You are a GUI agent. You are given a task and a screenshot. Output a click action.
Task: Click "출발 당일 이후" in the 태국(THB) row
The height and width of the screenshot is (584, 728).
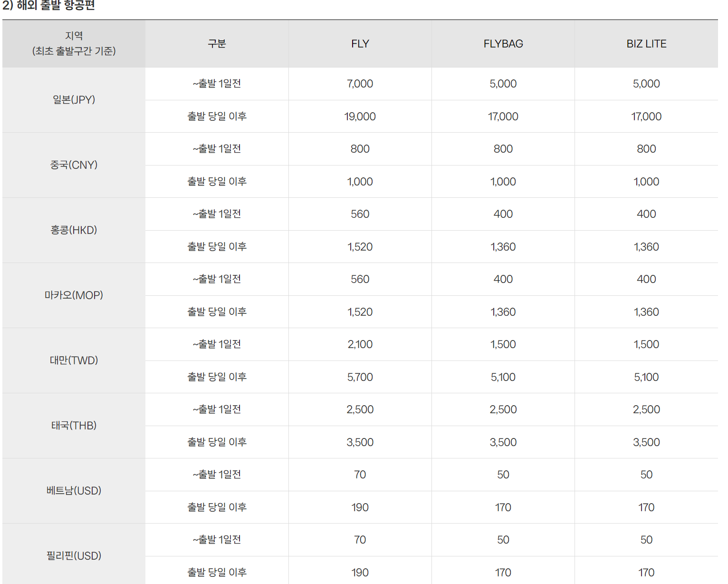coord(217,442)
